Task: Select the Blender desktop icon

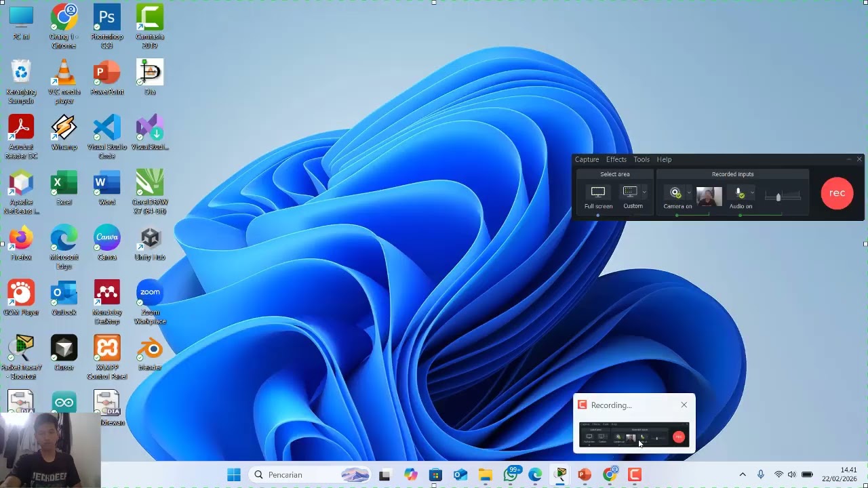Action: (149, 354)
